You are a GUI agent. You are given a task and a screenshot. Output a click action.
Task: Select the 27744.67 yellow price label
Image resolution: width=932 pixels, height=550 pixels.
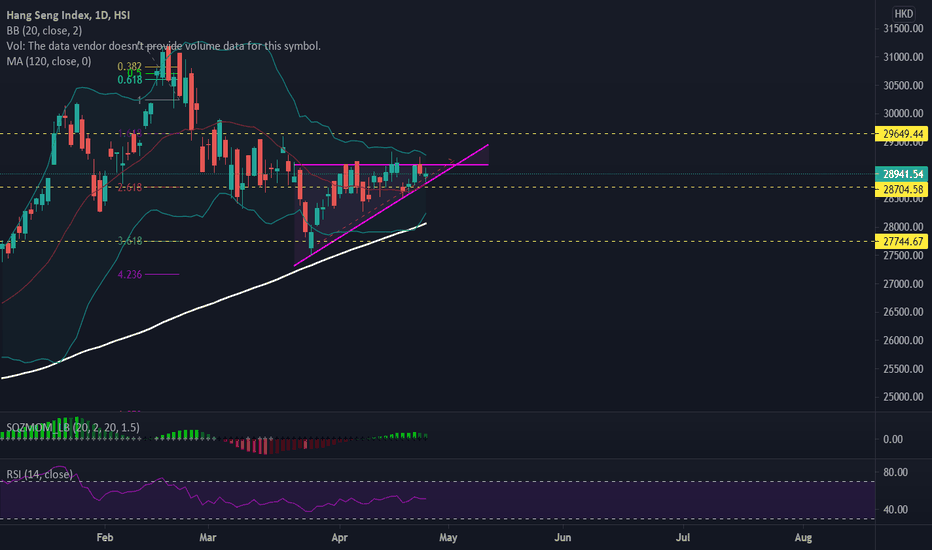click(x=902, y=241)
